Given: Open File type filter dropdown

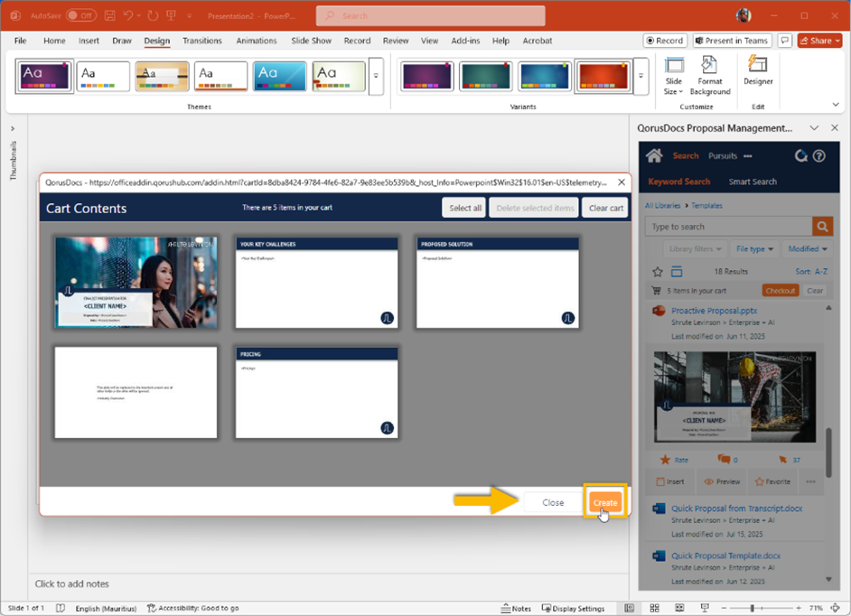Looking at the screenshot, I should pyautogui.click(x=754, y=249).
